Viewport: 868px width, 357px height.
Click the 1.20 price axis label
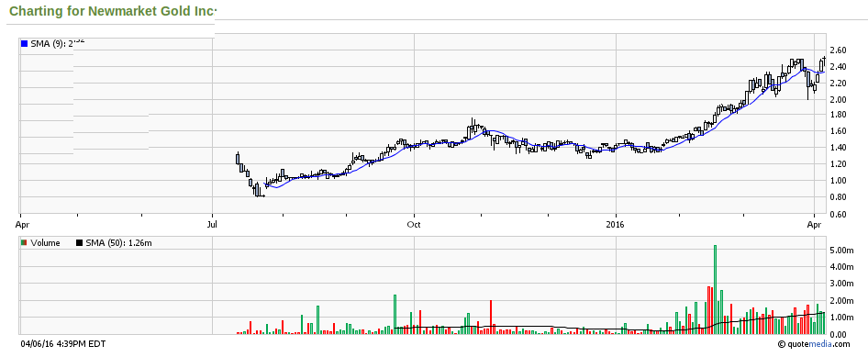839,164
